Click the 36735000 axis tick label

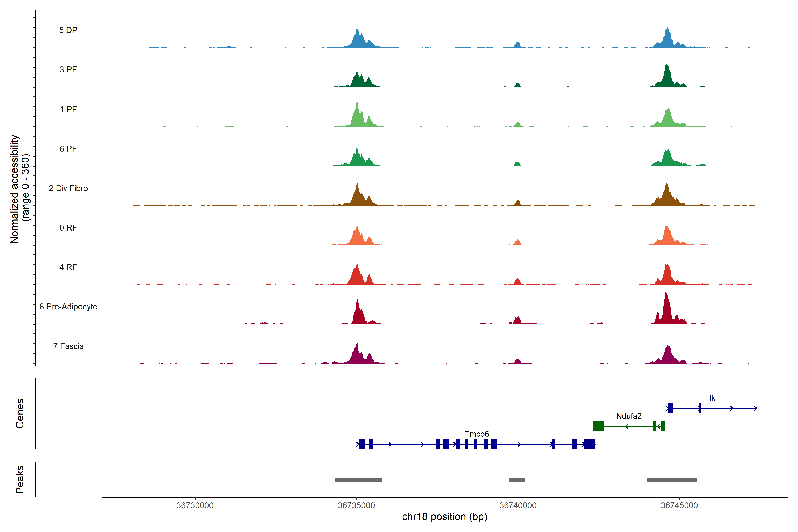tap(357, 505)
